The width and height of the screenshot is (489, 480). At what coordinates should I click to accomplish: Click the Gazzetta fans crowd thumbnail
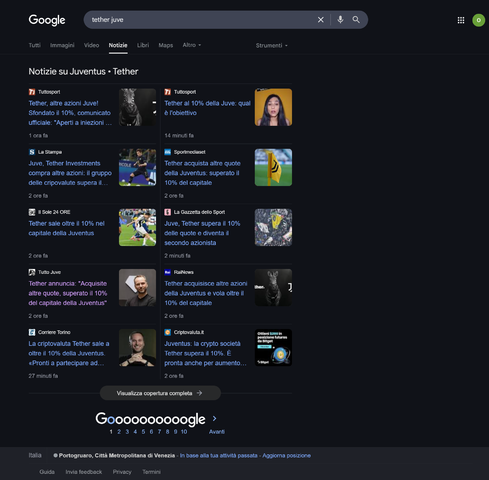[x=273, y=227]
